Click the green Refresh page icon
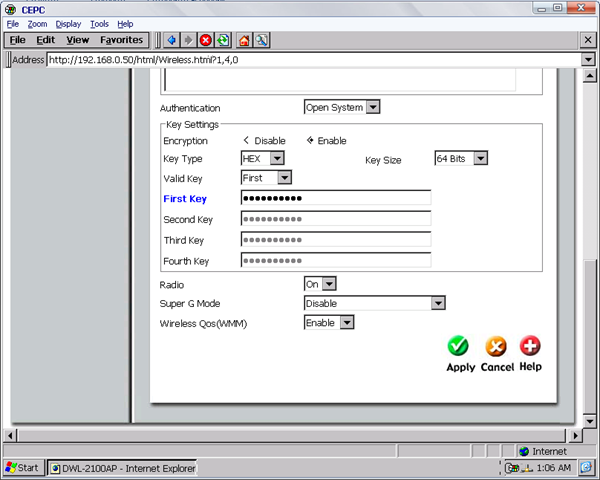600x480 pixels. tap(222, 40)
